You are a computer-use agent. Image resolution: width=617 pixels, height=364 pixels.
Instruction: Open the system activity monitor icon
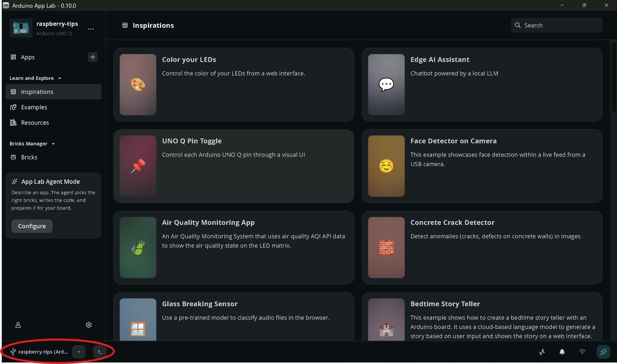[542, 352]
